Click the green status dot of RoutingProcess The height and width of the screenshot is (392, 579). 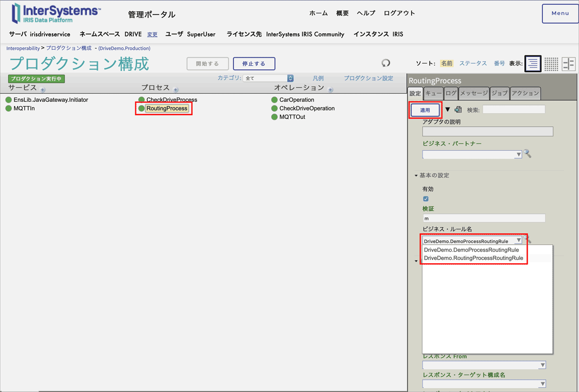(x=142, y=108)
